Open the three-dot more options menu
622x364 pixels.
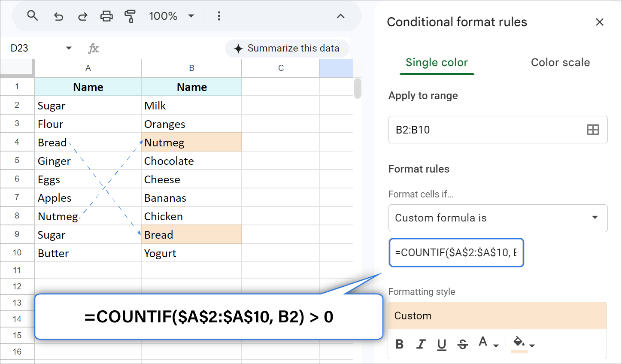click(x=219, y=16)
